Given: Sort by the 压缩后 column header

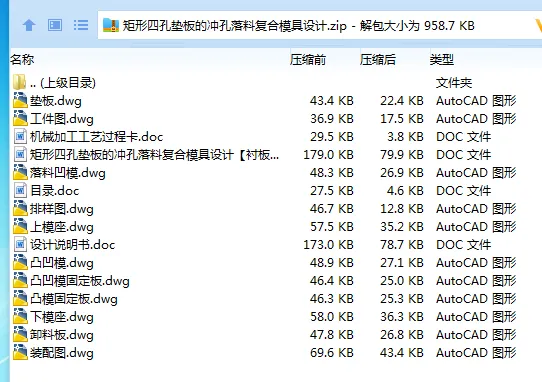Looking at the screenshot, I should (378, 59).
